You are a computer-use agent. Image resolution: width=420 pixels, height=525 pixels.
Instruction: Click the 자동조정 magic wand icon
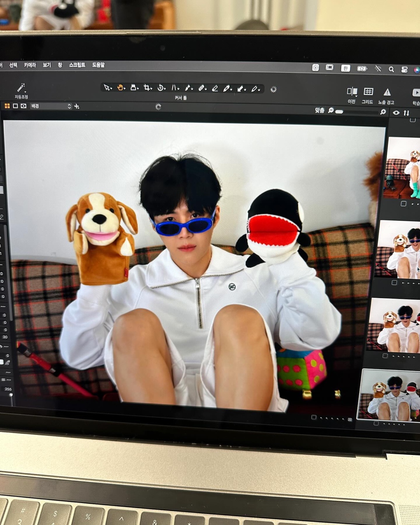21,88
